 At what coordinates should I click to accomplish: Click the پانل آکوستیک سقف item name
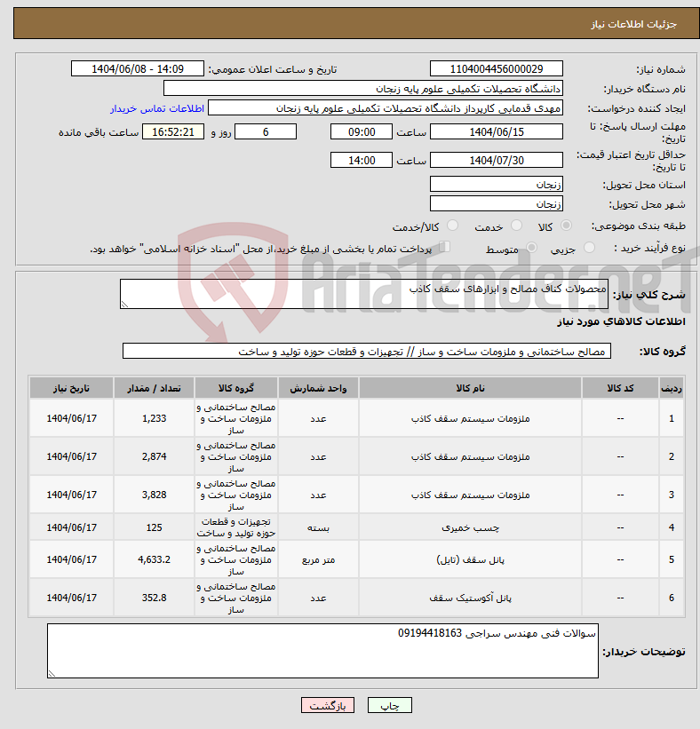click(x=470, y=598)
